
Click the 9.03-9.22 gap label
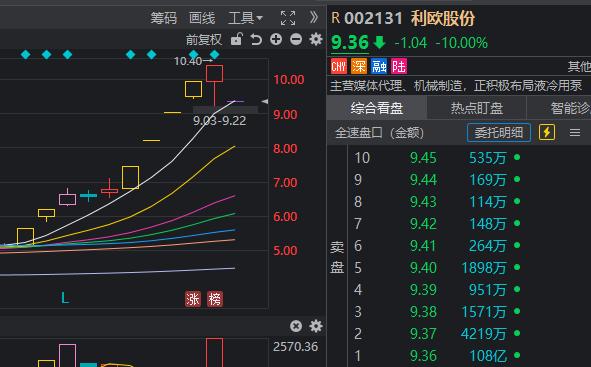pos(219,121)
